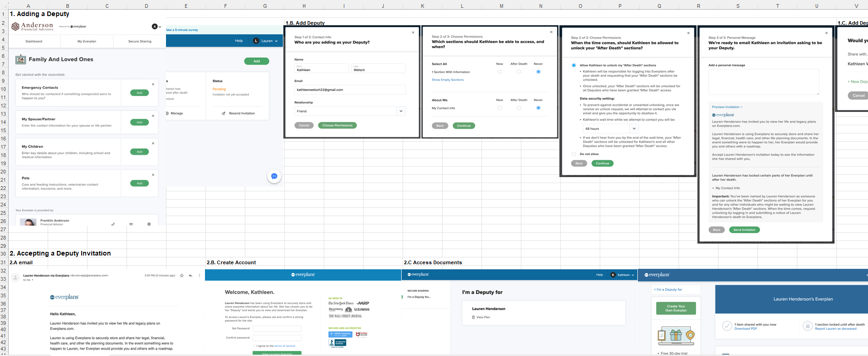Click the Family And Loved Ones icon
Viewport: 868px width, 356px height.
tap(21, 59)
